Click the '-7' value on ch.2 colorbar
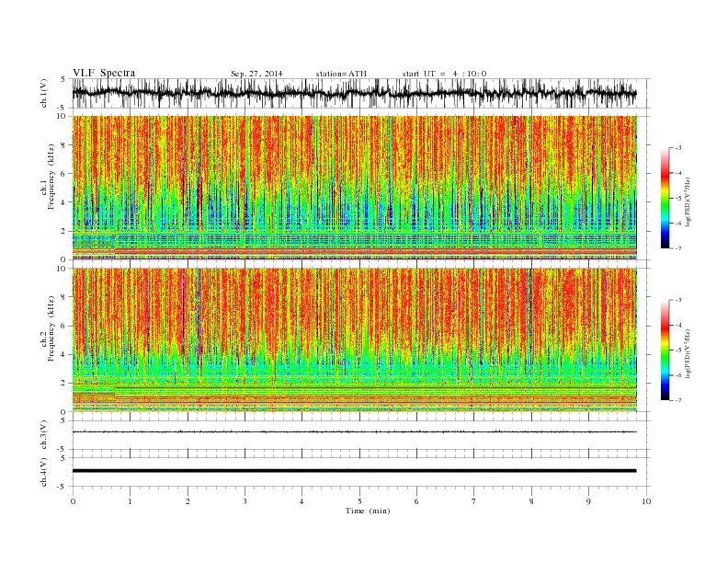Image resolution: width=728 pixels, height=563 pixels. [x=678, y=400]
